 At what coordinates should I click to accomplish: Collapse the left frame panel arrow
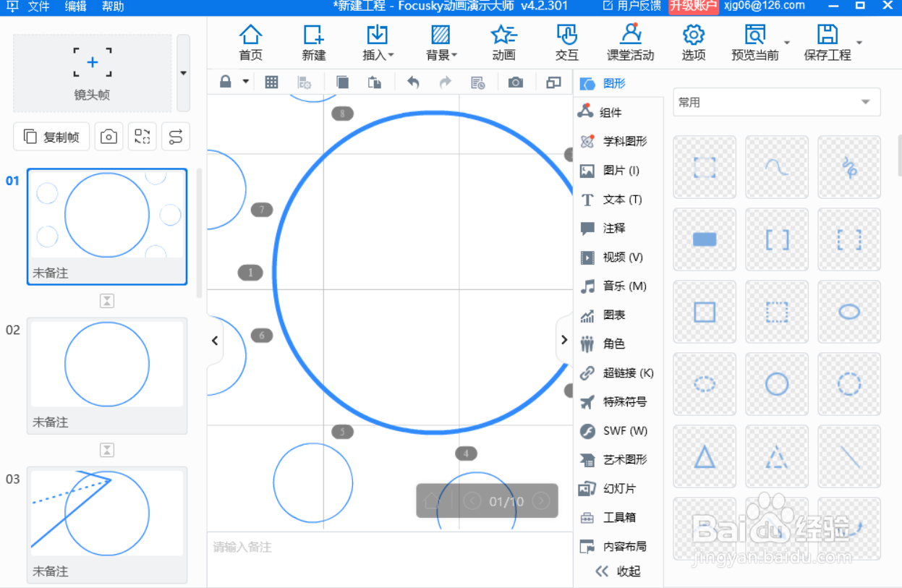215,341
